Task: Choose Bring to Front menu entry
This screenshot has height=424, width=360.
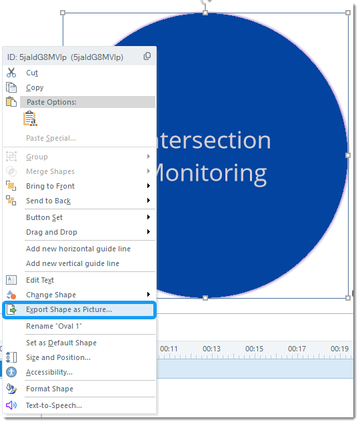Action: pos(79,186)
